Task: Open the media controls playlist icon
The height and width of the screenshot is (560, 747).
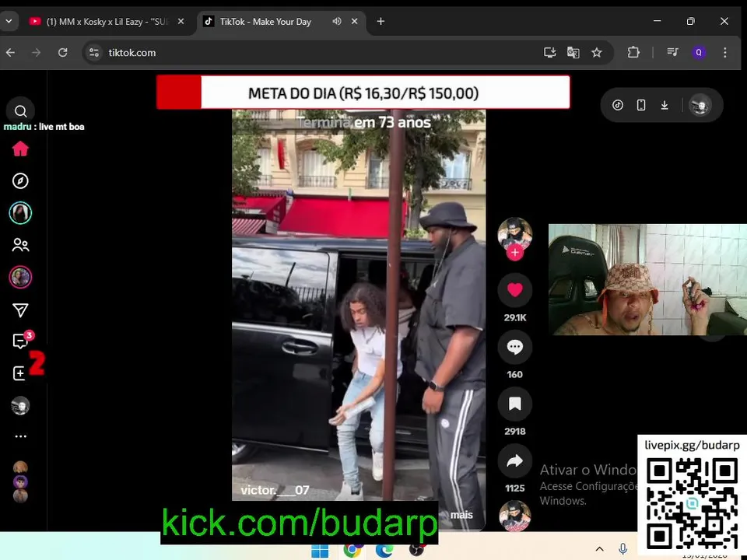Action: click(x=672, y=52)
